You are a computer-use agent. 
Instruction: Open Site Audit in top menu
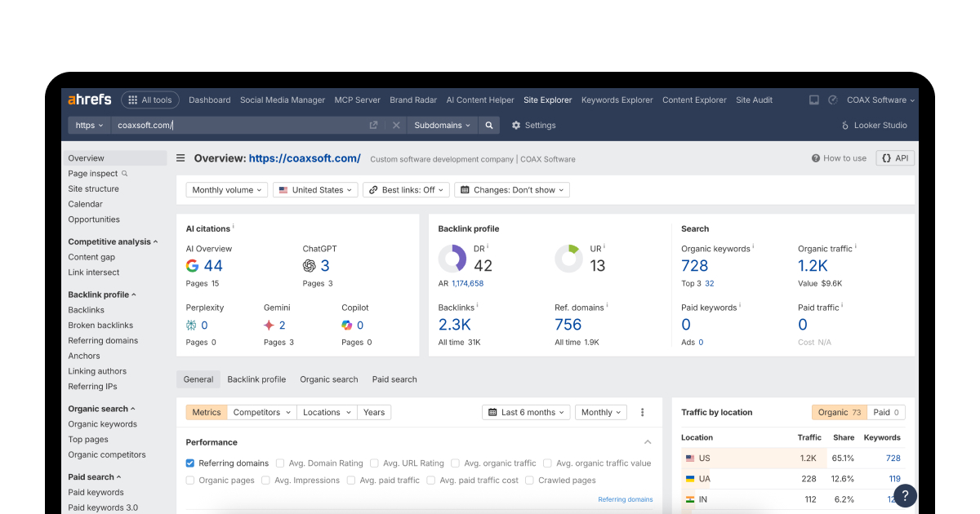(x=754, y=100)
